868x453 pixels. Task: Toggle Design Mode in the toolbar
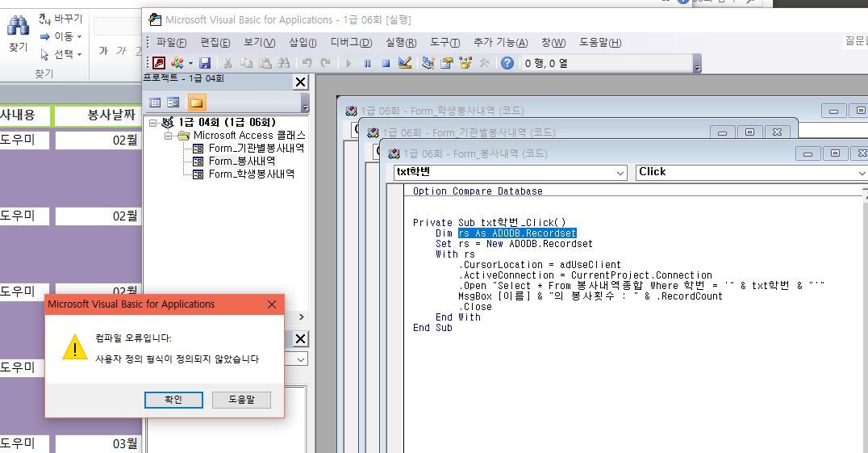[405, 63]
